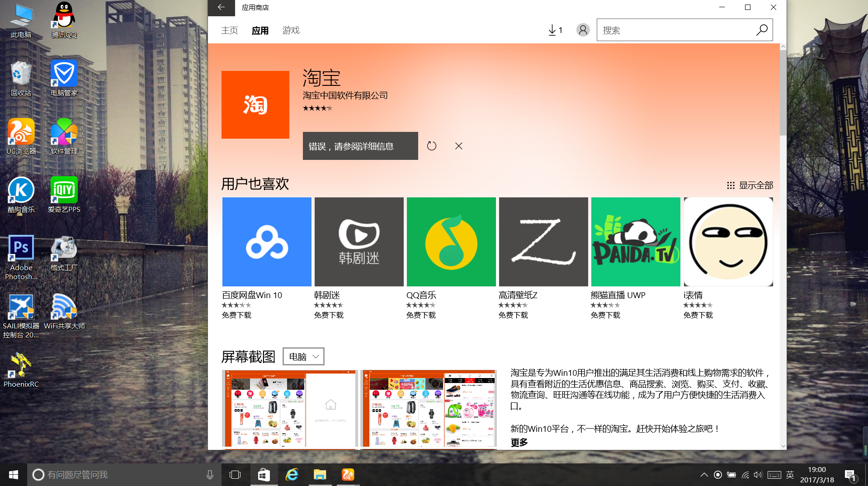Viewport: 868px width, 486px height.
Task: Expand the 电脑 screenshot device dropdown
Action: tap(303, 356)
